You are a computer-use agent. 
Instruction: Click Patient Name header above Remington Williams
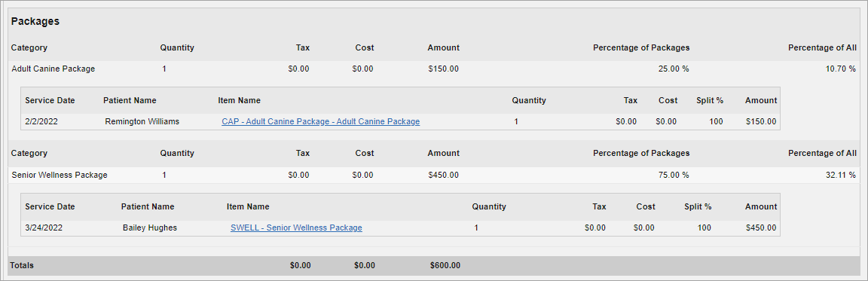tap(130, 101)
